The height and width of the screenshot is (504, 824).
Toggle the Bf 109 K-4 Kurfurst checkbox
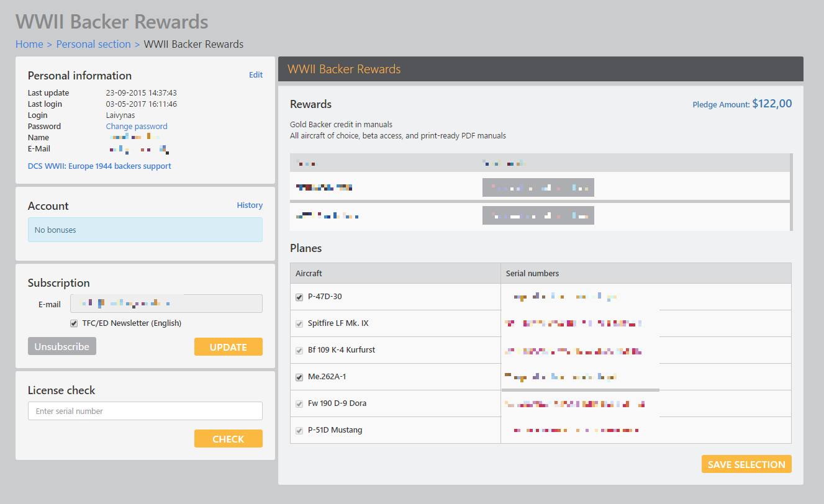tap(299, 351)
